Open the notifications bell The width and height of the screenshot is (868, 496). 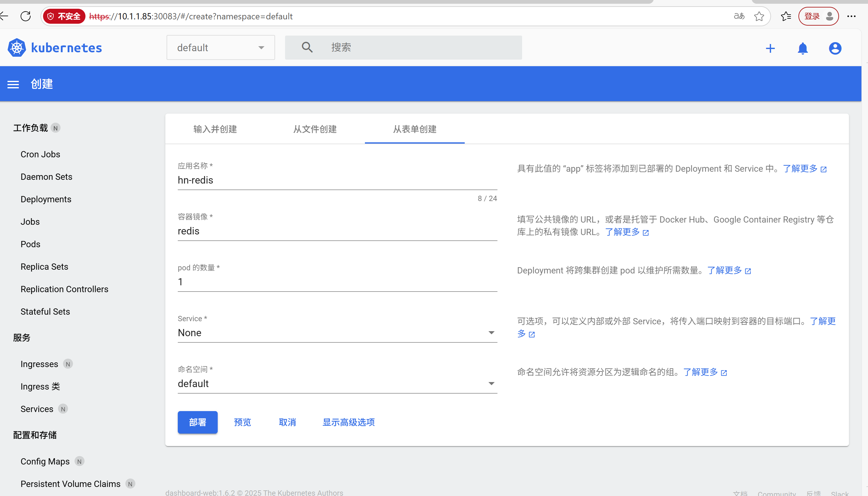coord(802,48)
